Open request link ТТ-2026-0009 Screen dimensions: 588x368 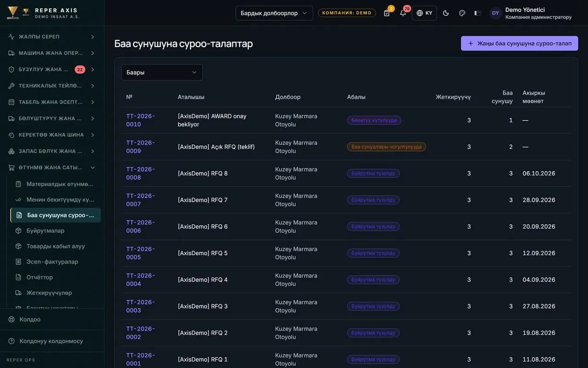(x=141, y=147)
